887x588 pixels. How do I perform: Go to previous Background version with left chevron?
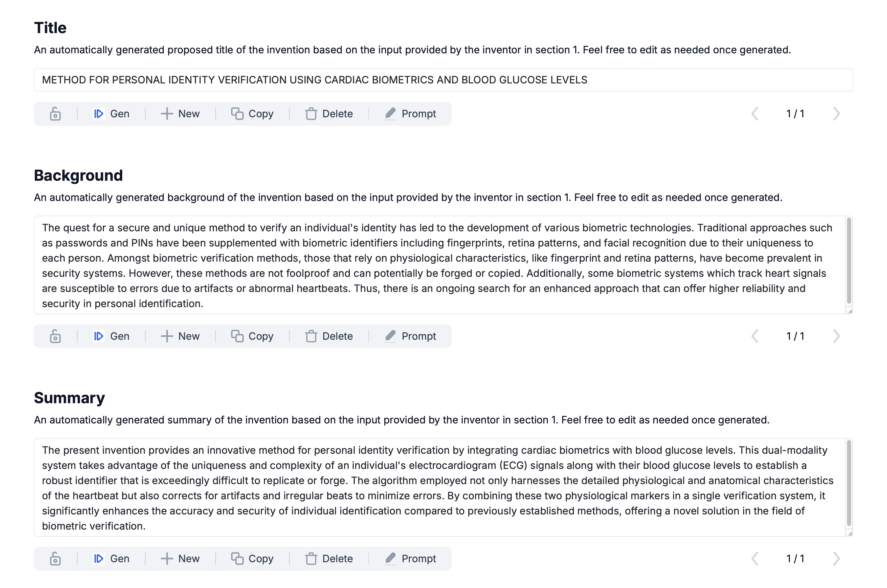(755, 336)
